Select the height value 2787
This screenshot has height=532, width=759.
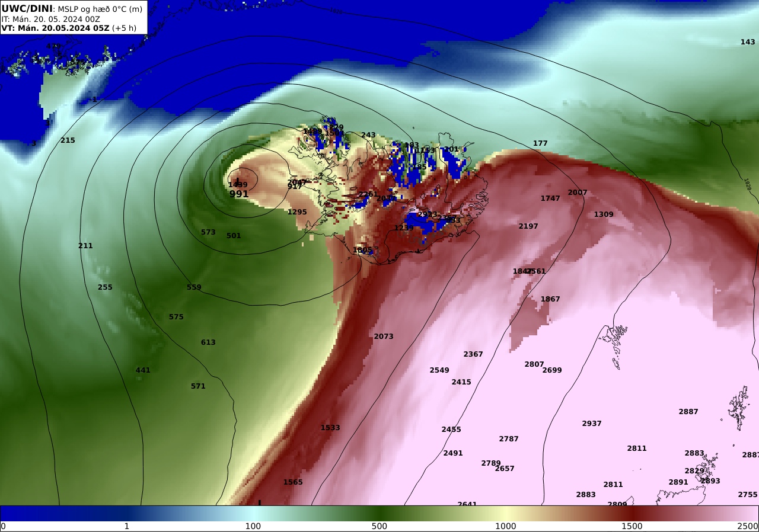tap(509, 439)
